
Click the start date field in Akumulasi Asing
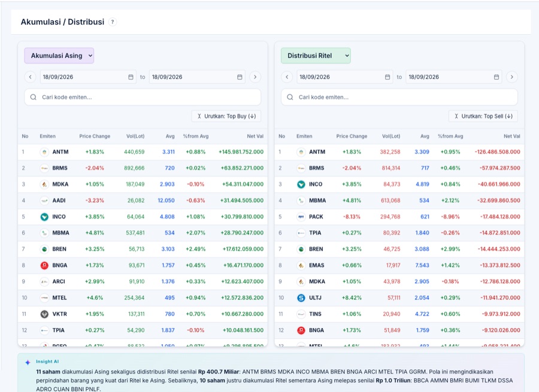[88, 77]
